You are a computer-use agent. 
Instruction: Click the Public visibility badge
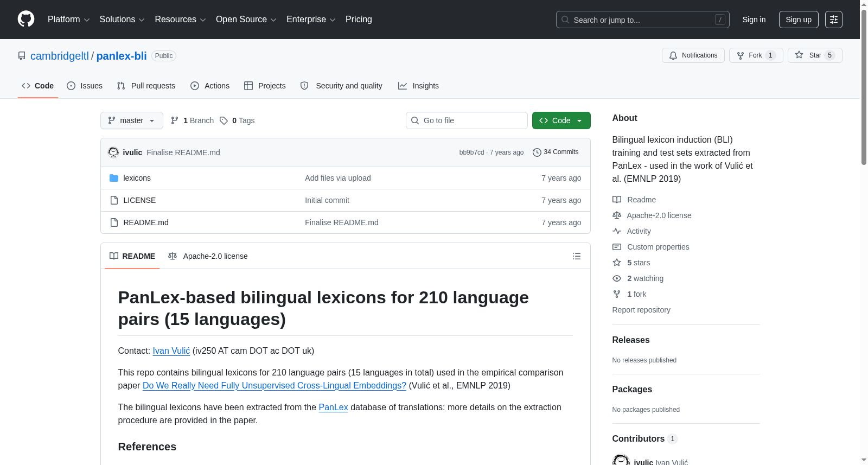point(164,56)
